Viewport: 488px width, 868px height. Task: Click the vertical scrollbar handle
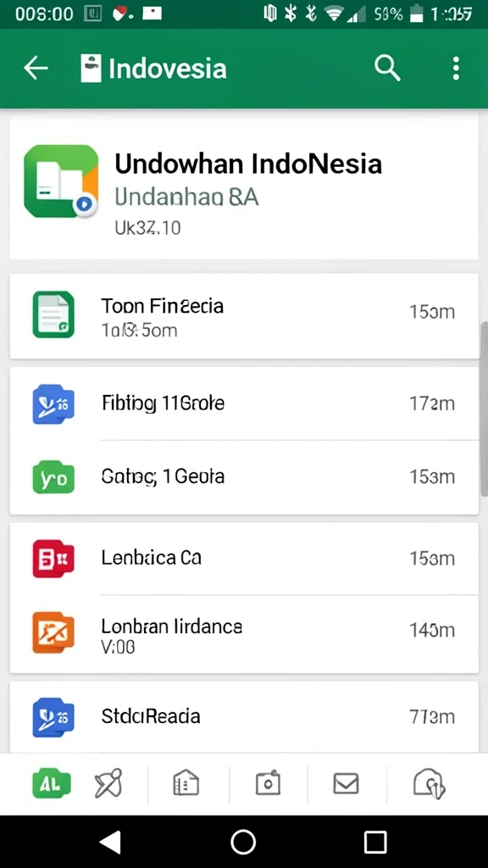coord(484,409)
